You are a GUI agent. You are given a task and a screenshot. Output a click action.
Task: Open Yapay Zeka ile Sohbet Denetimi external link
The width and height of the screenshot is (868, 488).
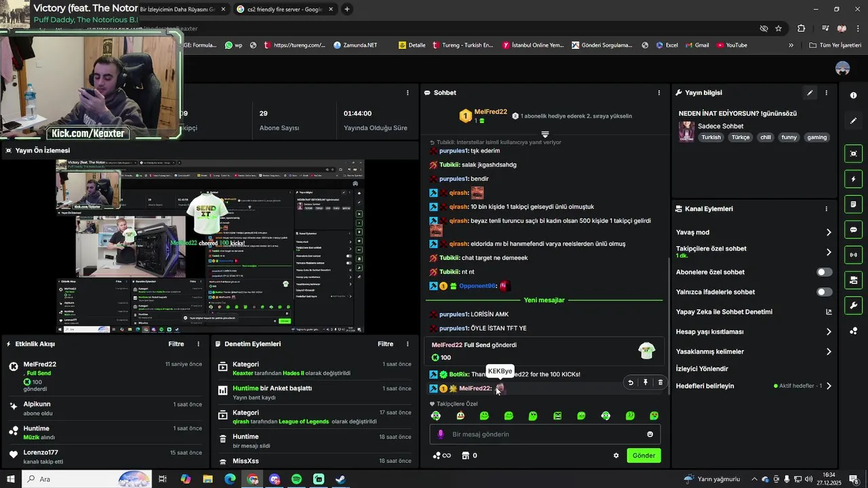[x=829, y=312]
